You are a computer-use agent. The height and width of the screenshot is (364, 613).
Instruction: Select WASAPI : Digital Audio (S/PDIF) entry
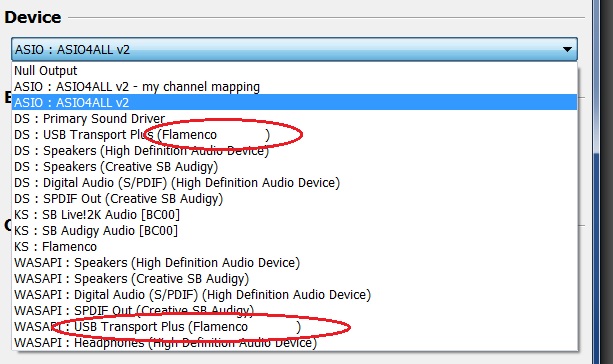tap(294, 294)
